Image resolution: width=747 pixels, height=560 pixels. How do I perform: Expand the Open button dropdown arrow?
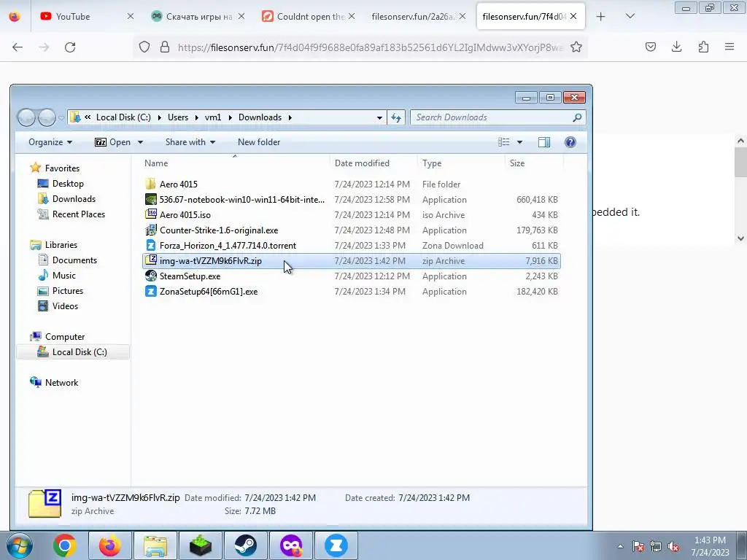[x=140, y=142]
